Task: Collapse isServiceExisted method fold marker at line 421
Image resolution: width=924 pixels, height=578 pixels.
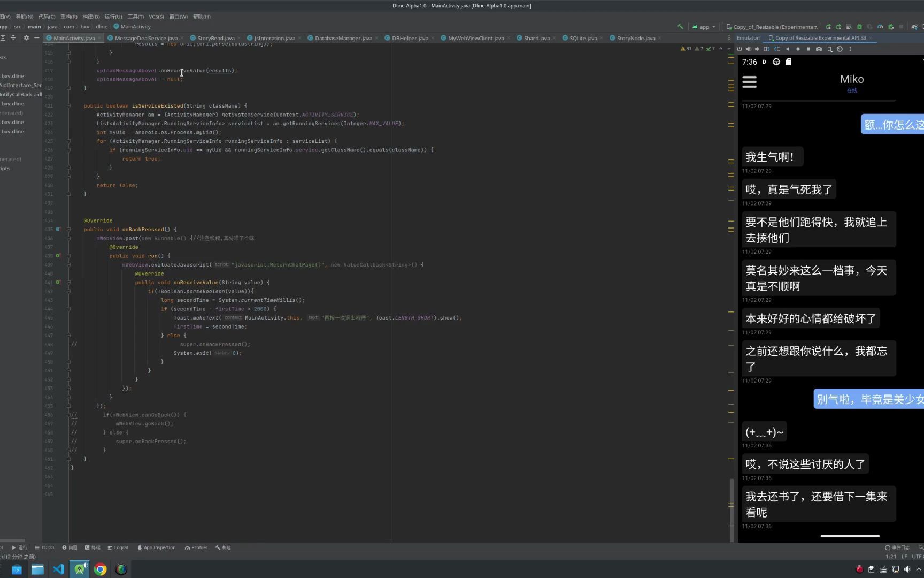Action: tap(68, 106)
